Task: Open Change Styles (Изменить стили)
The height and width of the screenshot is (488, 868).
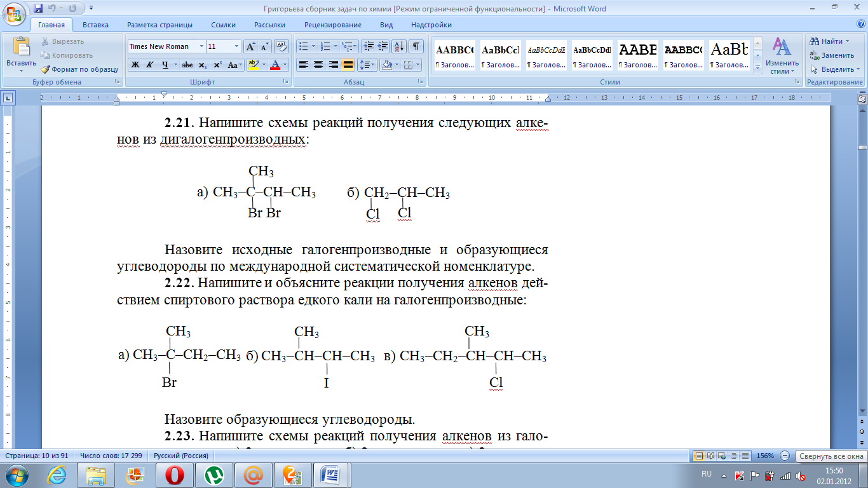Action: tap(782, 56)
